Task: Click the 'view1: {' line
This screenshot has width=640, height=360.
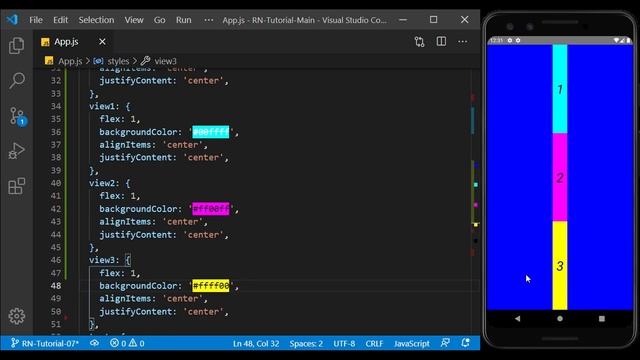Action: point(109,106)
